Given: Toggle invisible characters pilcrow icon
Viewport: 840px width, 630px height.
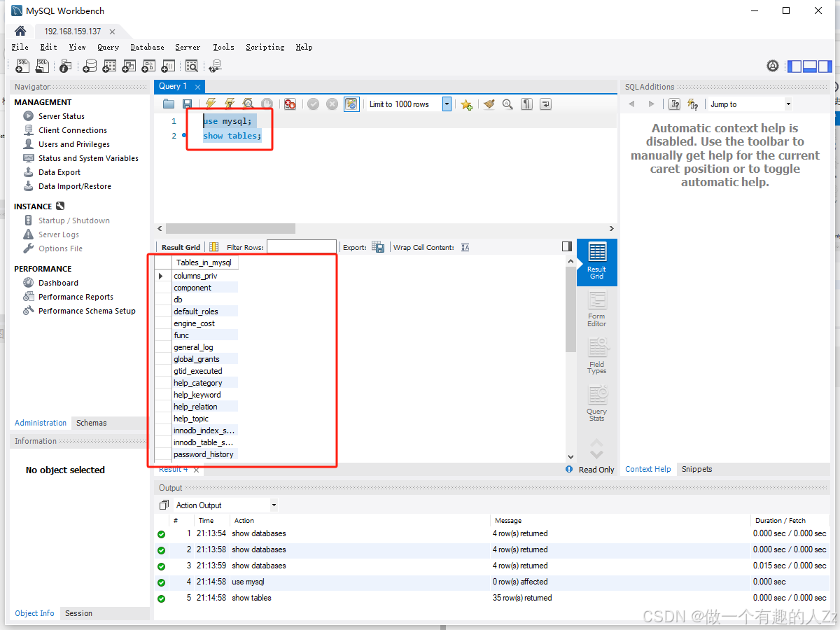Looking at the screenshot, I should coord(526,104).
